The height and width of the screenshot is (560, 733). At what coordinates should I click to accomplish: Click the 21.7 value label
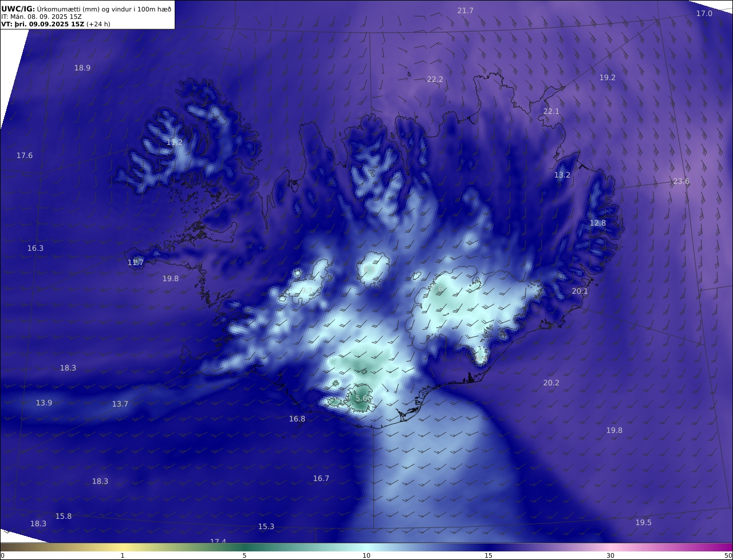click(x=466, y=10)
